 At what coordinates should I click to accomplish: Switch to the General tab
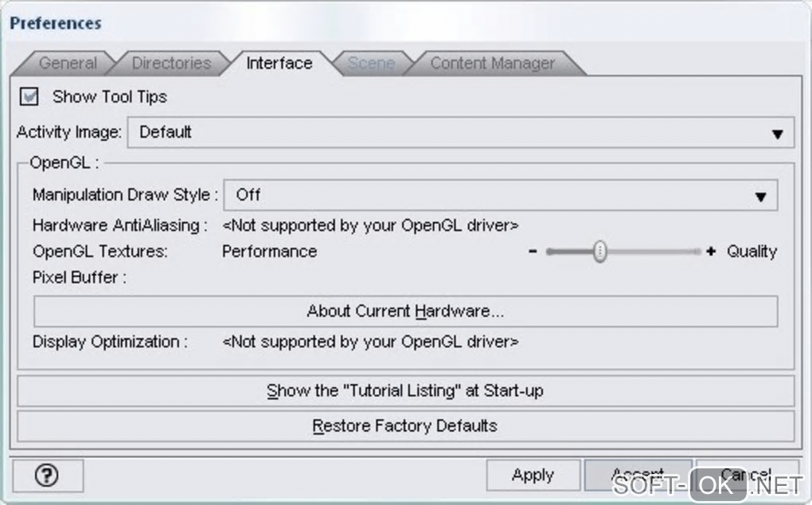pyautogui.click(x=68, y=64)
